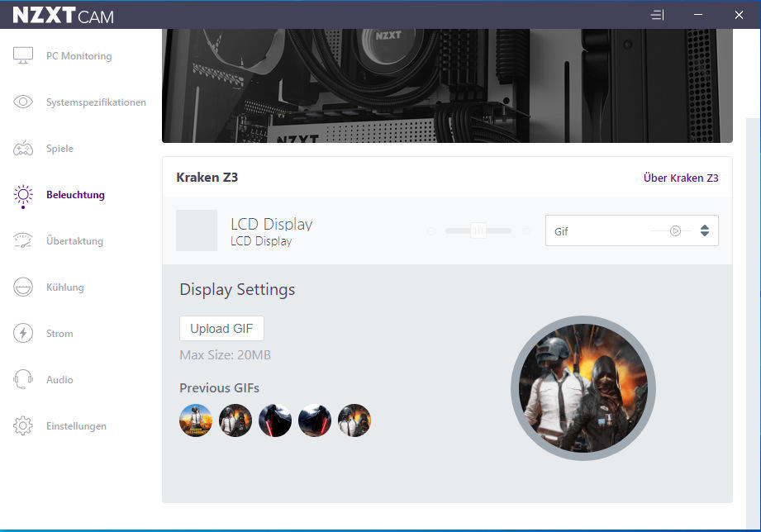
Task: Click the Kraken cooler banner image
Action: 447,86
